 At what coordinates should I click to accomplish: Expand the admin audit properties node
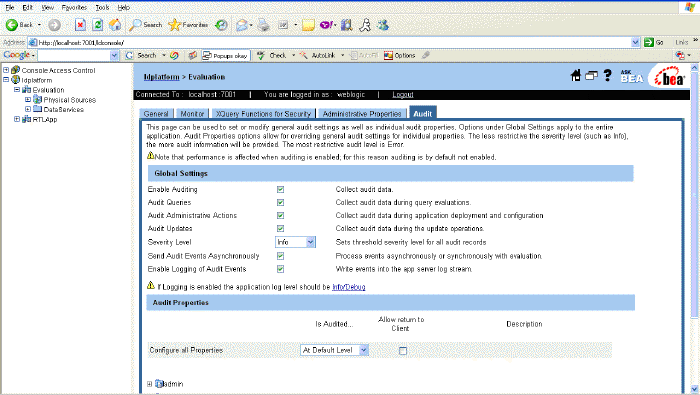pyautogui.click(x=150, y=384)
